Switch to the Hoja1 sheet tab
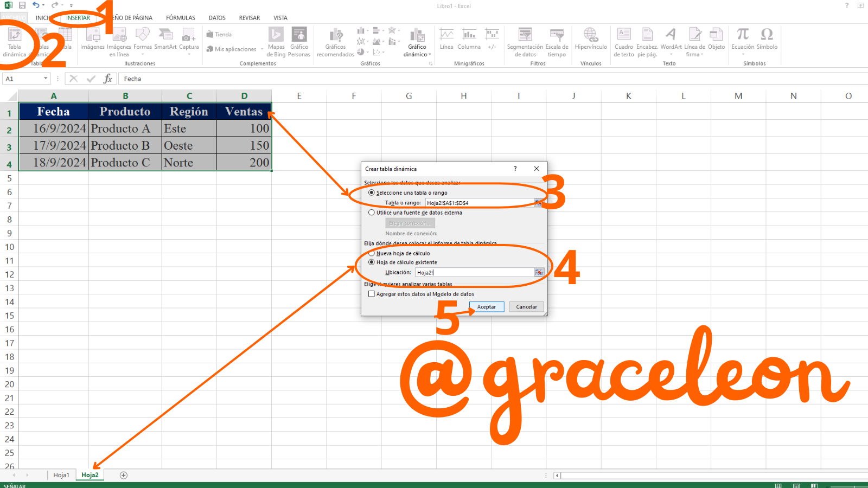Viewport: 868px width, 488px height. [61, 475]
